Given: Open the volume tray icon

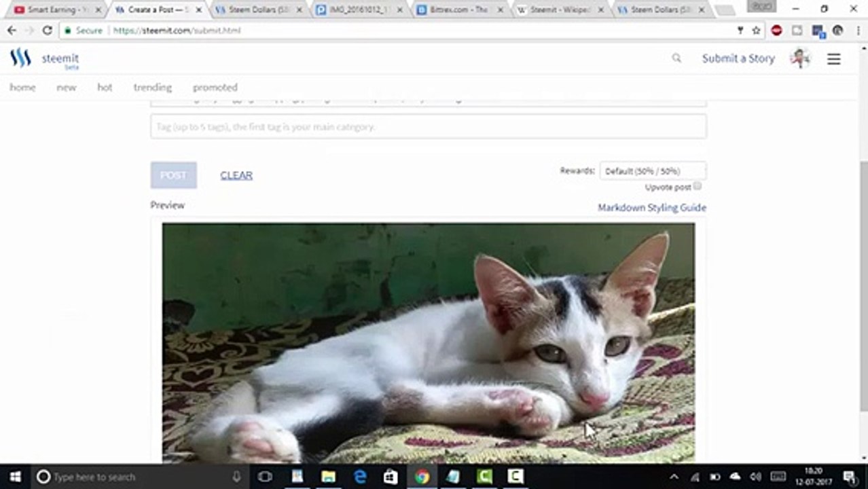Looking at the screenshot, I should (x=755, y=477).
